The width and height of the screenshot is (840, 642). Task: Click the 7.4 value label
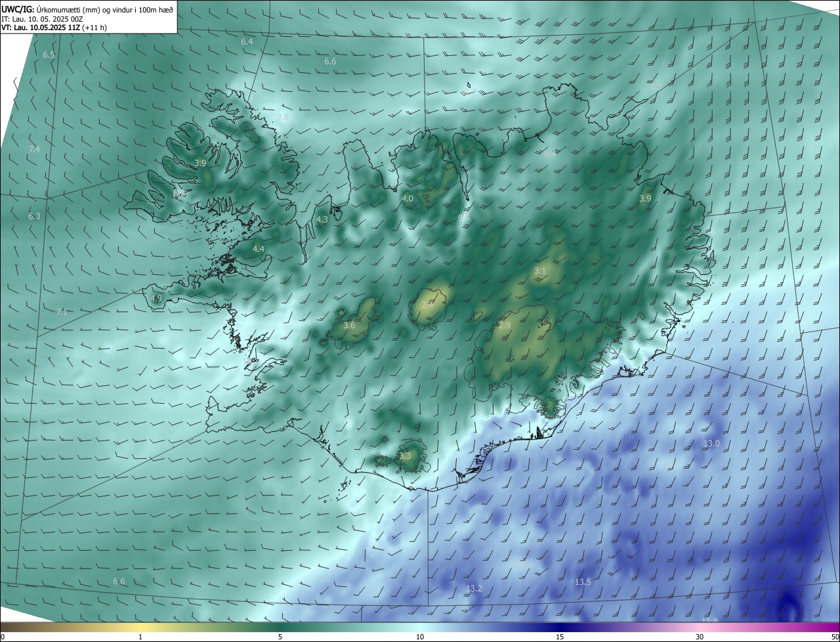click(x=34, y=150)
